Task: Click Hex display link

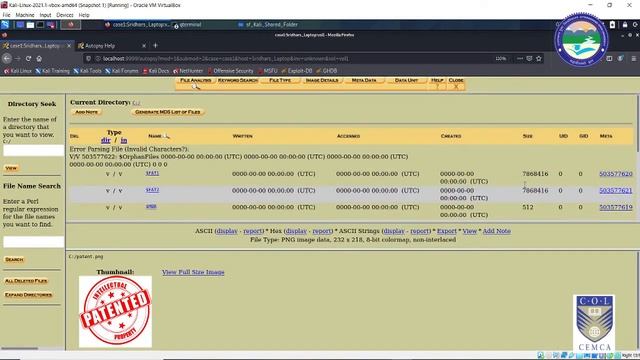Action: pyautogui.click(x=296, y=231)
